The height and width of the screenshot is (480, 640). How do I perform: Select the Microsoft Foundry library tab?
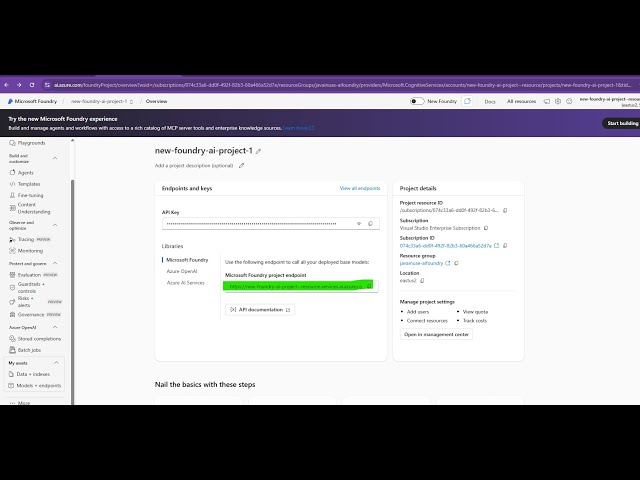click(x=187, y=260)
